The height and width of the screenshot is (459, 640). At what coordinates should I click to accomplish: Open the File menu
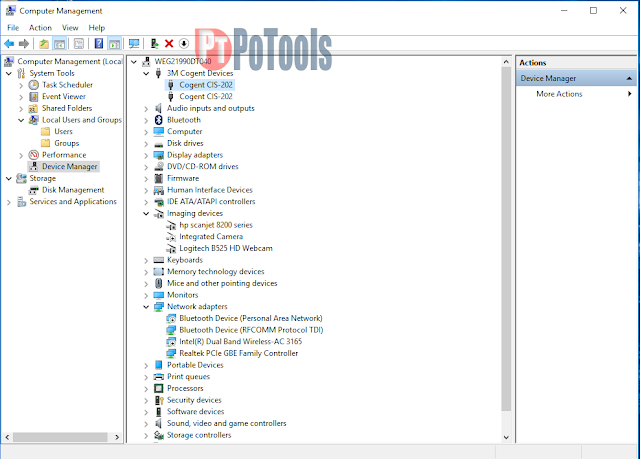[13, 28]
